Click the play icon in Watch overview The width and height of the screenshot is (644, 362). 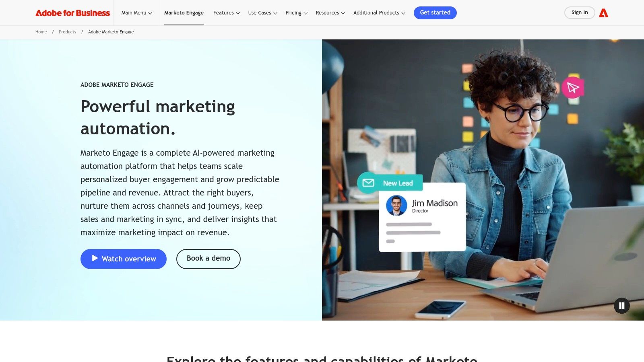95,258
